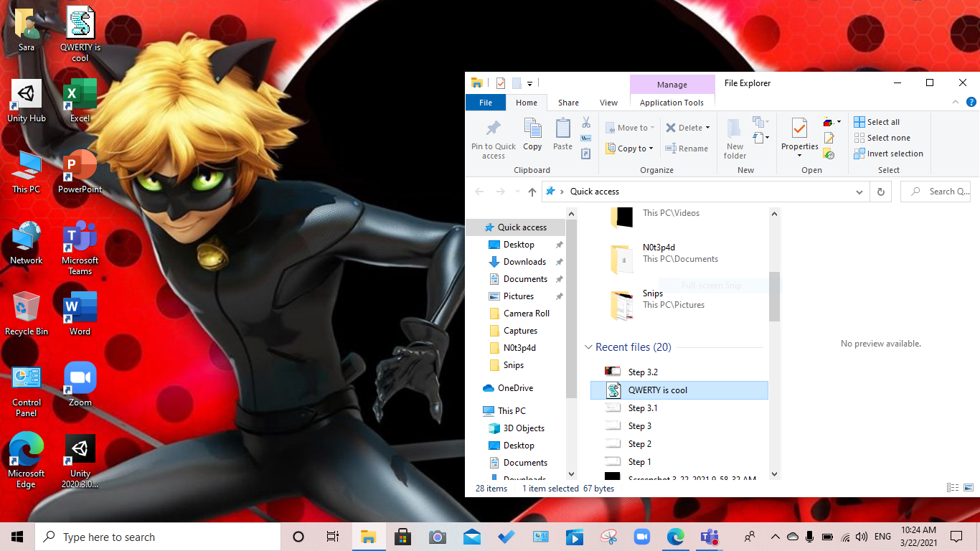This screenshot has width=980, height=551.
Task: Switch to details view in status bar
Action: 953,488
